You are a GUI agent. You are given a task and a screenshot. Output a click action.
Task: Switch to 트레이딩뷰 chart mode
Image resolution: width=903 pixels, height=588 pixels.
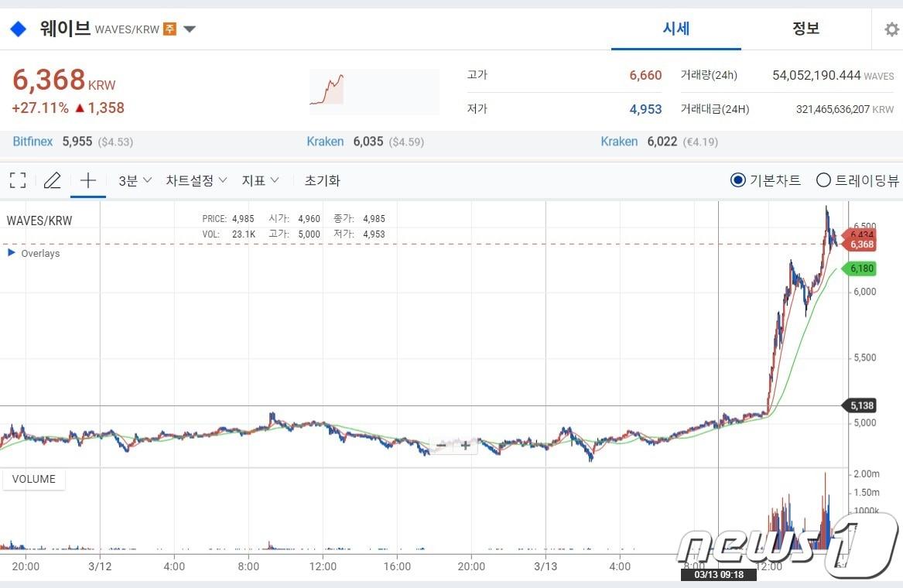coord(823,179)
